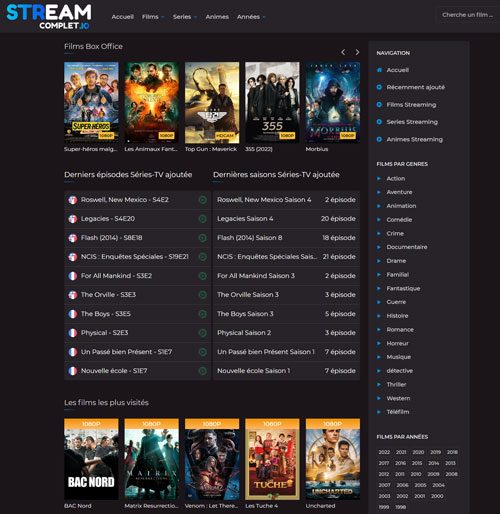
Task: Click play icon for Nouvelle école S1E7
Action: [202, 371]
